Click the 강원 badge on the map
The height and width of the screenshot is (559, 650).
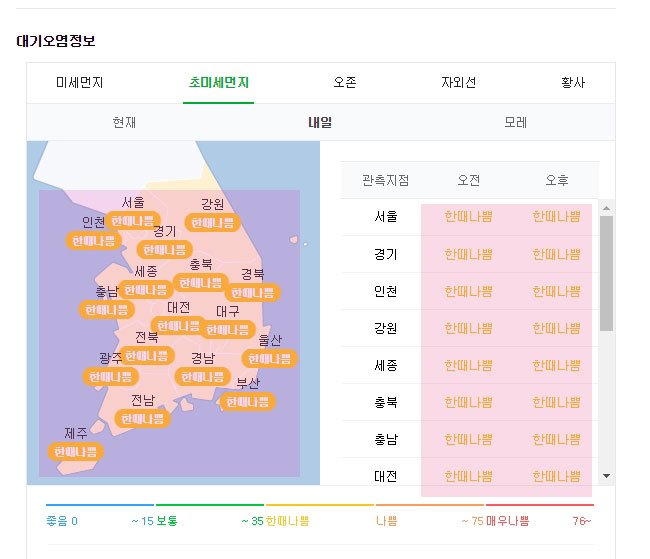tap(212, 223)
